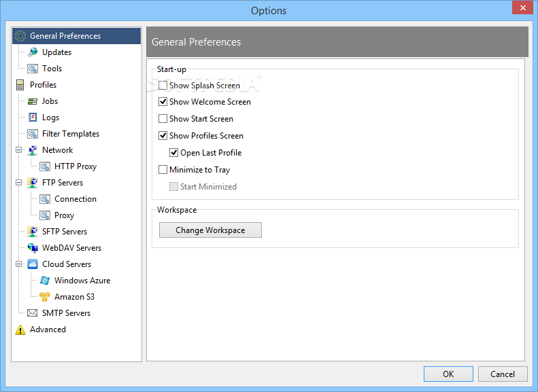The width and height of the screenshot is (538, 392).
Task: Click the Jobs icon in the tree
Action: (x=33, y=101)
